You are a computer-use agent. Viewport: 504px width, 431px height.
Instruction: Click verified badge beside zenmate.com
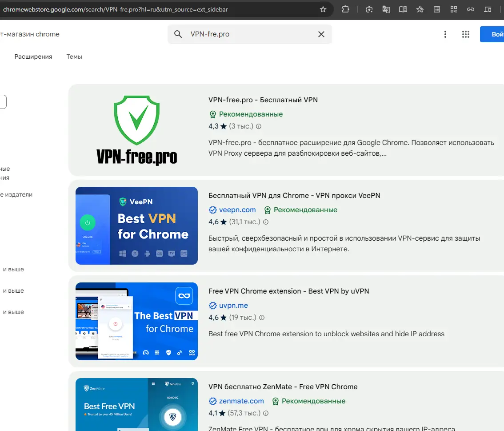(x=213, y=401)
